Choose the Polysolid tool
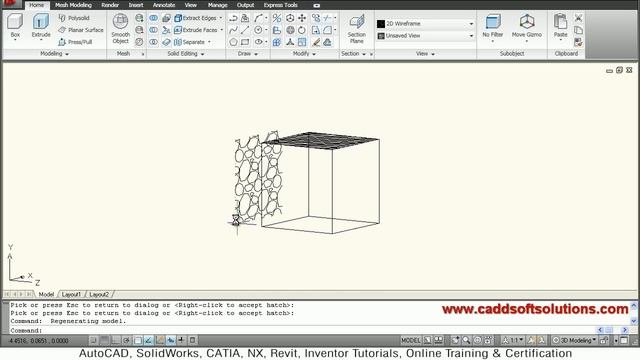The height and width of the screenshot is (360, 640). pos(74,18)
